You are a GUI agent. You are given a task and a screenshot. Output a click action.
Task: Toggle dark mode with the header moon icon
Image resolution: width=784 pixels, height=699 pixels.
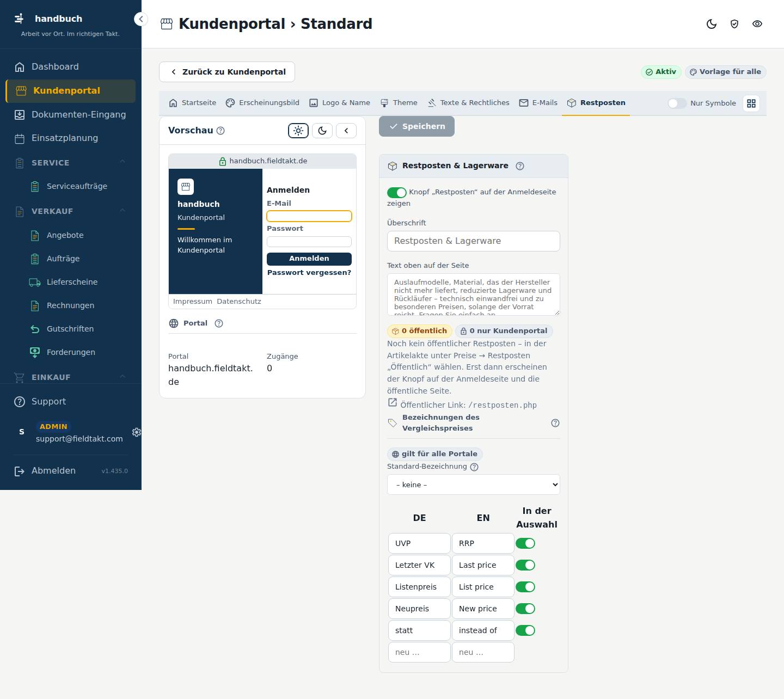712,24
